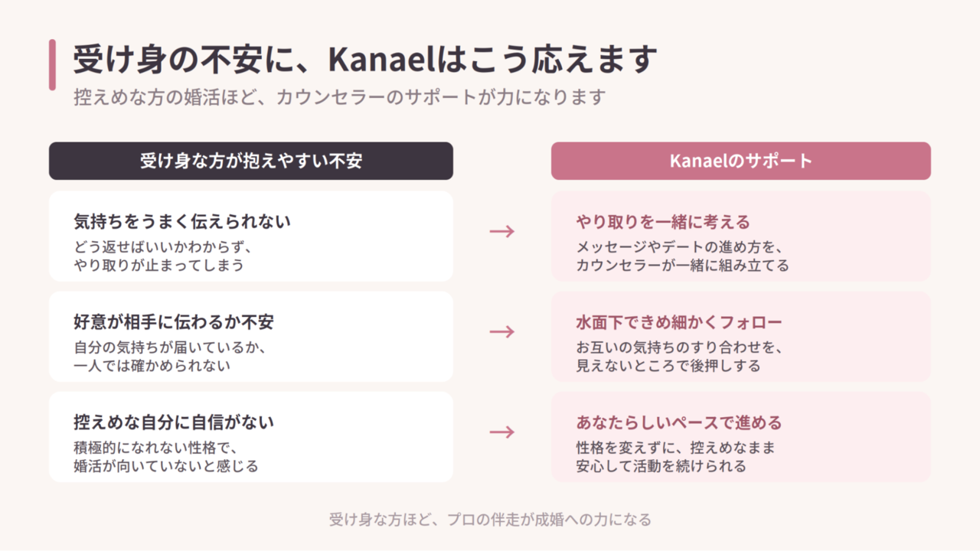Screen dimensions: 980x551
Task: Select the あなたらしいペースで進める card
Action: (x=741, y=436)
